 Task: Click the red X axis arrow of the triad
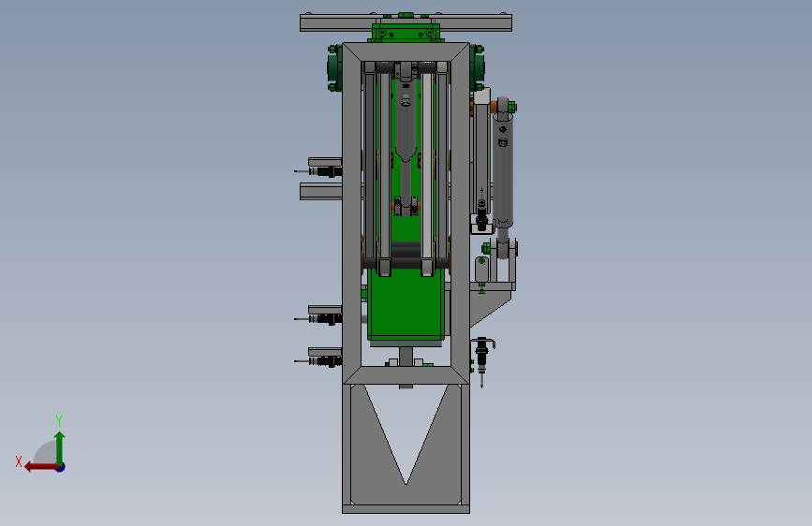pos(41,467)
